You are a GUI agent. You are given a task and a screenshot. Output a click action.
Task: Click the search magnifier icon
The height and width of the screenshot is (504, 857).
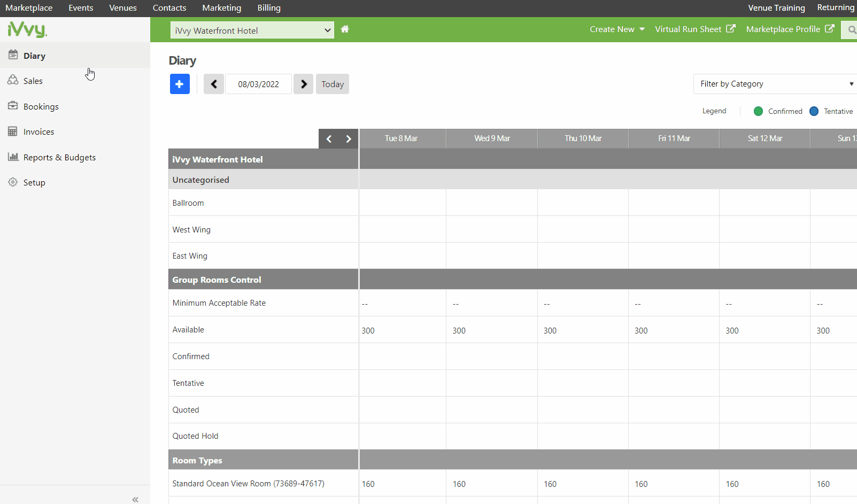[x=852, y=30]
